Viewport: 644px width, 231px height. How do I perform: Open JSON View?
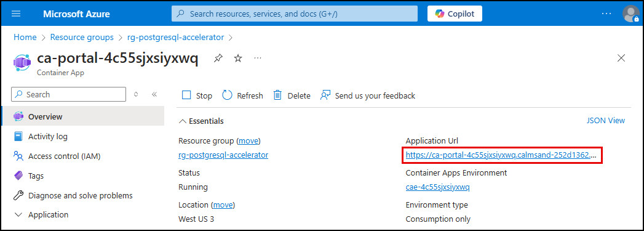pos(605,121)
